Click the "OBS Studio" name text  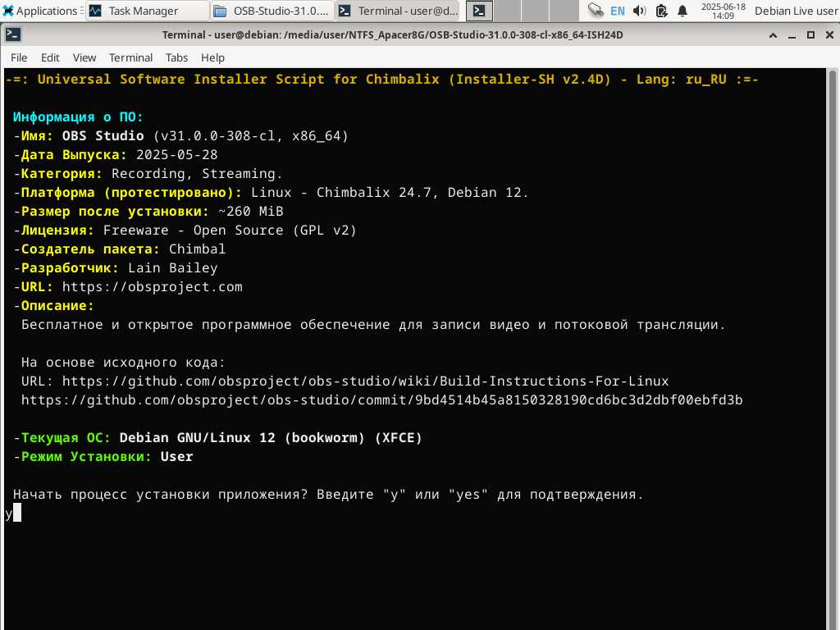(x=103, y=135)
